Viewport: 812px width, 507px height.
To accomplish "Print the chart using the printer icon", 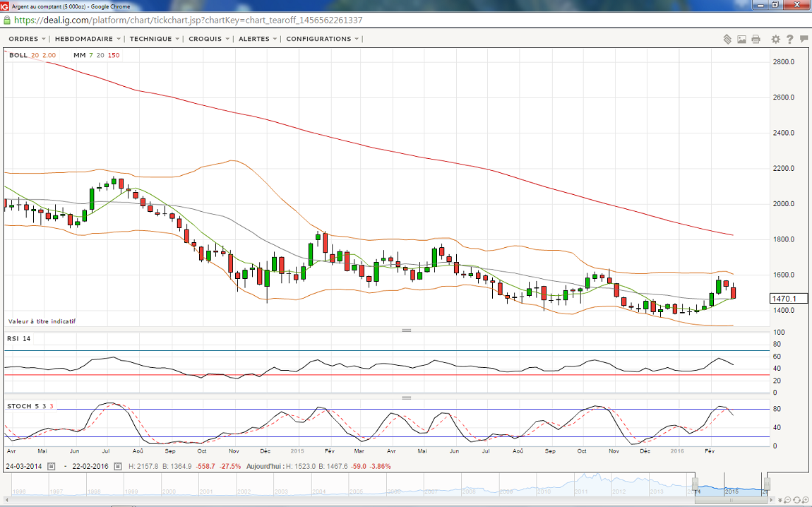I will pyautogui.click(x=756, y=40).
